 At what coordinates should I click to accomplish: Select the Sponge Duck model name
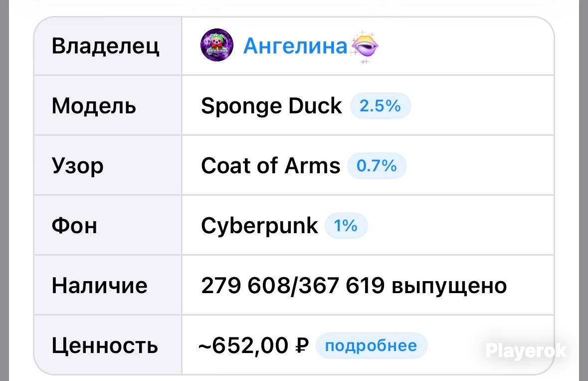pyautogui.click(x=271, y=106)
